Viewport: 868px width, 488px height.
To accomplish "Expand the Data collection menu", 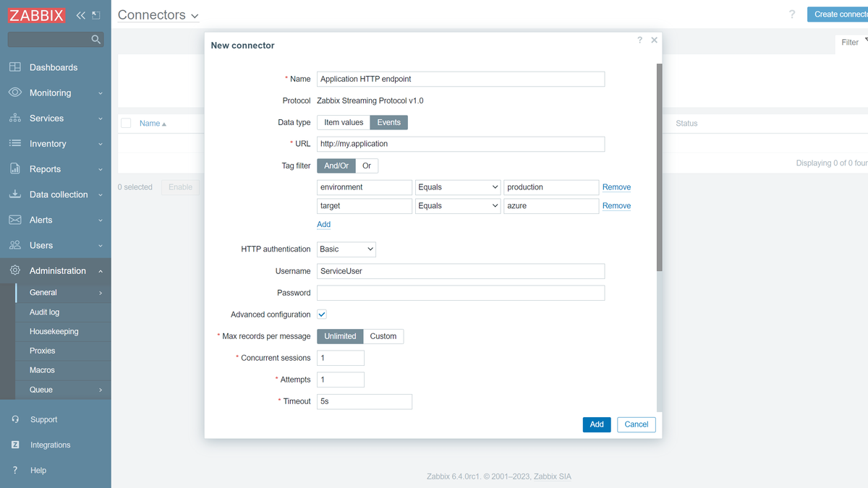I will [x=101, y=194].
